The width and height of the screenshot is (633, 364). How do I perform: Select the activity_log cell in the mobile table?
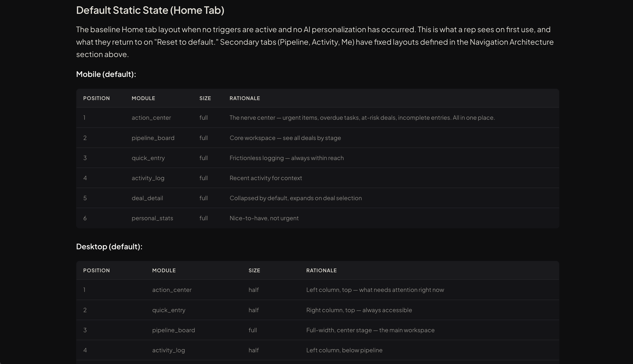tap(148, 178)
